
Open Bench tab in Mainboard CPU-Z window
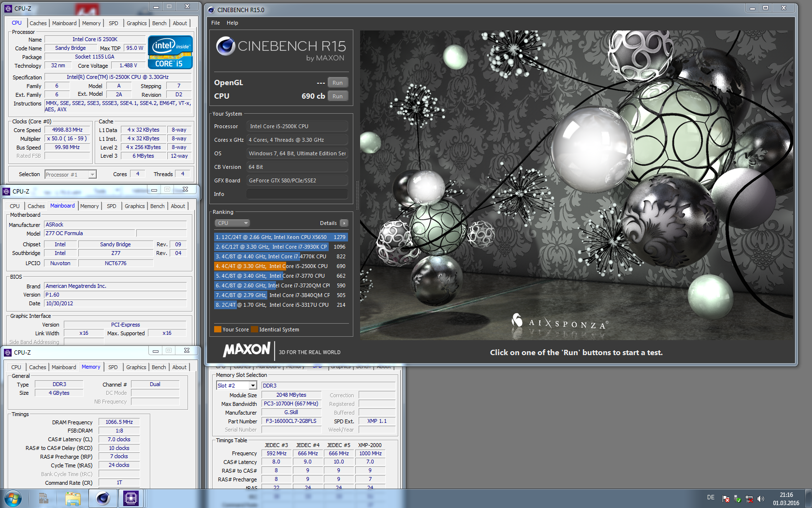pos(158,206)
